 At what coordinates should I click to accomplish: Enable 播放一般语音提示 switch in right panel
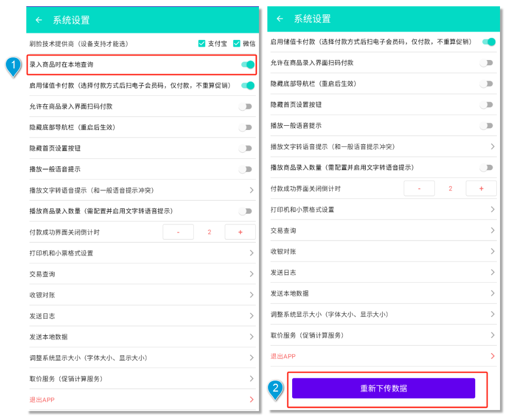click(487, 126)
